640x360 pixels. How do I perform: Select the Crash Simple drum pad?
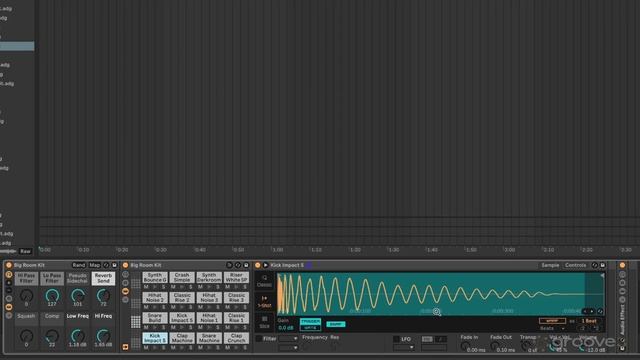(182, 277)
